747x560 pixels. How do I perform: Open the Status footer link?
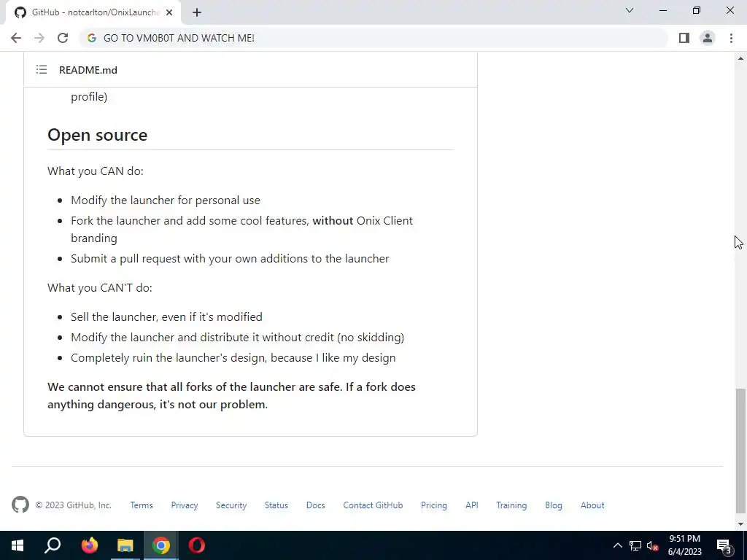276,505
